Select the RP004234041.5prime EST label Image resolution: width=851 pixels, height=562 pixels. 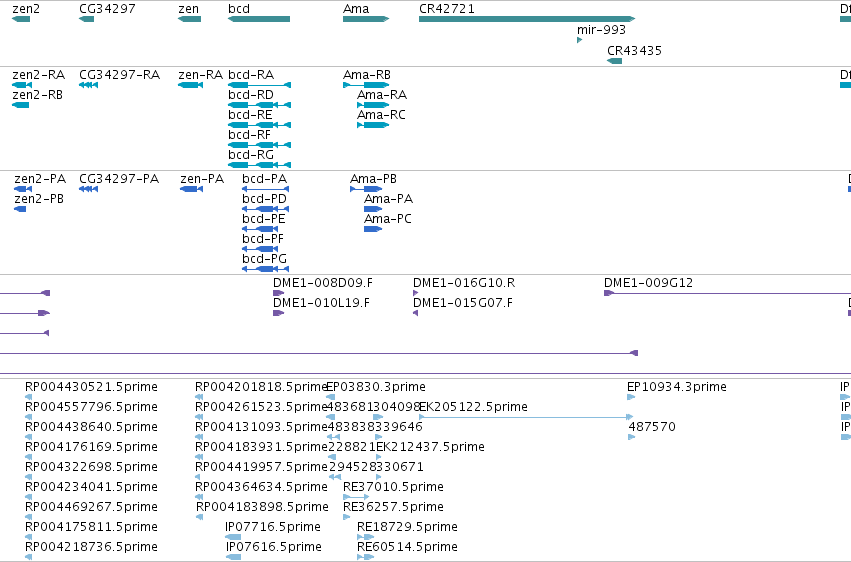91,487
